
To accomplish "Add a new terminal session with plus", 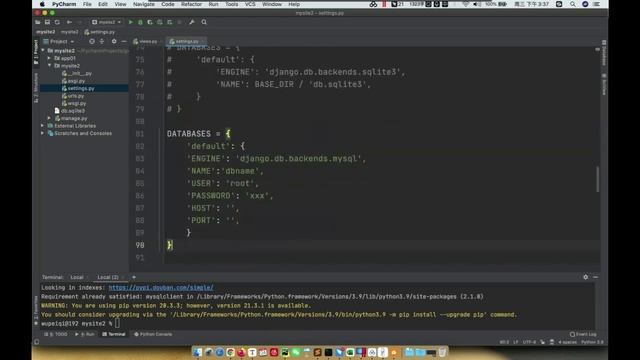I will point(134,277).
